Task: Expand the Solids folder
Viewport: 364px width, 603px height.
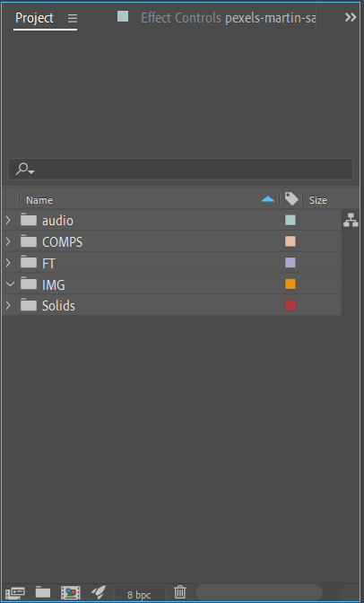Action: pos(8,305)
